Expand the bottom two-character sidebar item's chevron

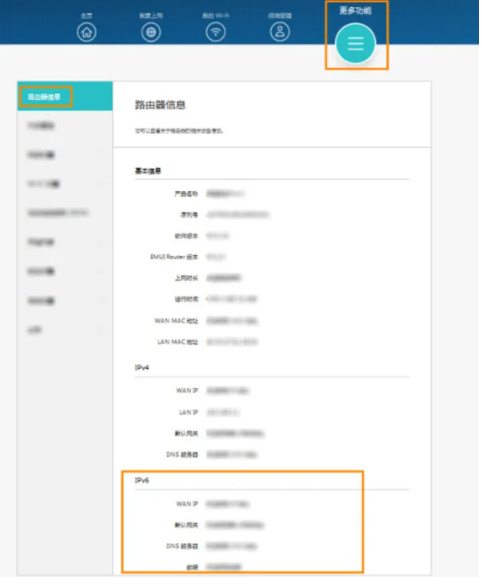[101, 330]
